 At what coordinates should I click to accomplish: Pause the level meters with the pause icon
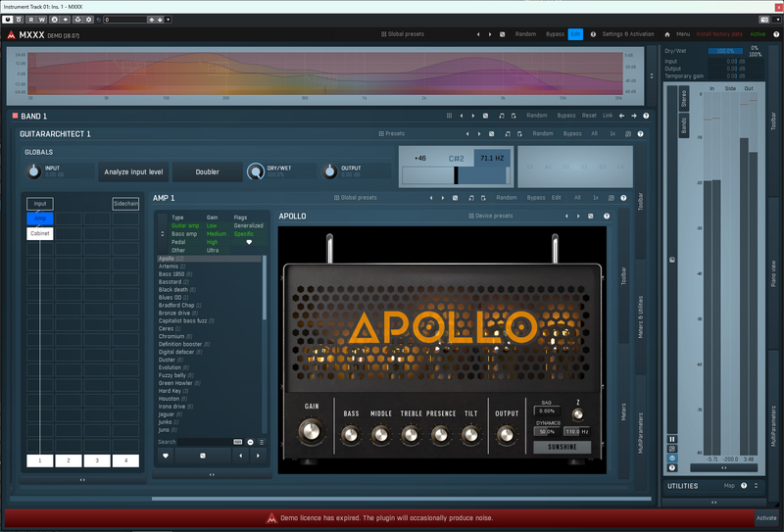pyautogui.click(x=672, y=439)
